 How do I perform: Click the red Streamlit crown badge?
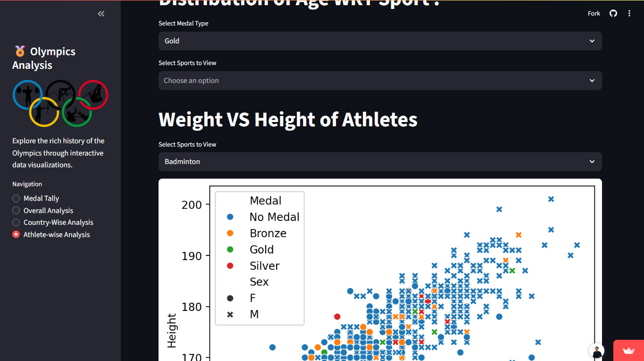628,351
